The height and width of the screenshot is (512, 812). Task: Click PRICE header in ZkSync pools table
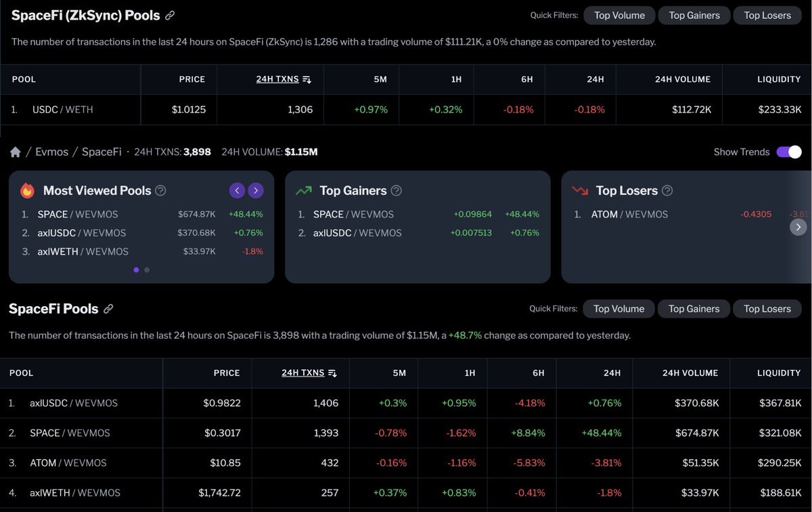(x=192, y=79)
